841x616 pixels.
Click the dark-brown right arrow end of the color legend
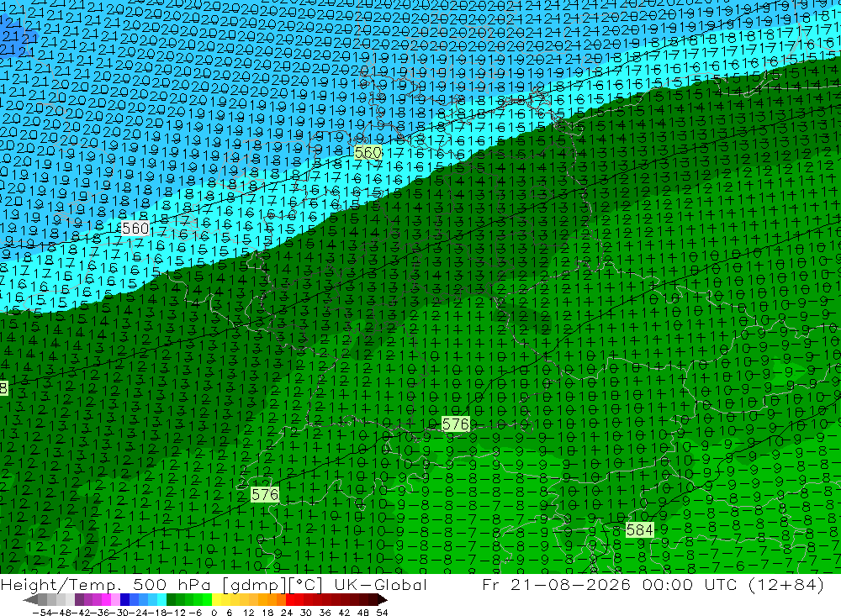[383, 599]
